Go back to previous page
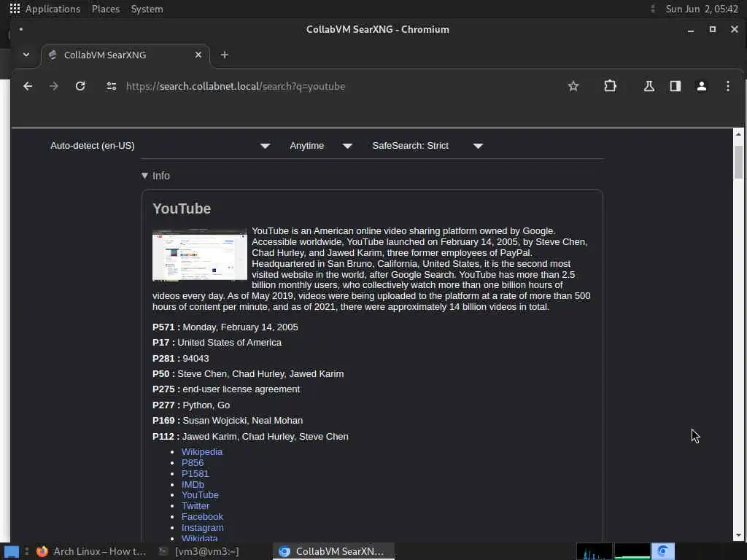Image resolution: width=747 pixels, height=560 pixels. coord(28,86)
